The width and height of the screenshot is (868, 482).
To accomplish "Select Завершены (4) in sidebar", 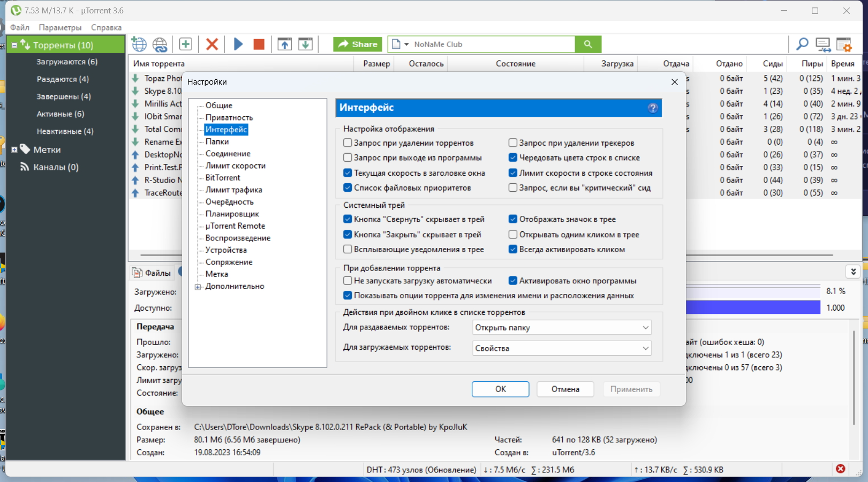I will pos(64,96).
